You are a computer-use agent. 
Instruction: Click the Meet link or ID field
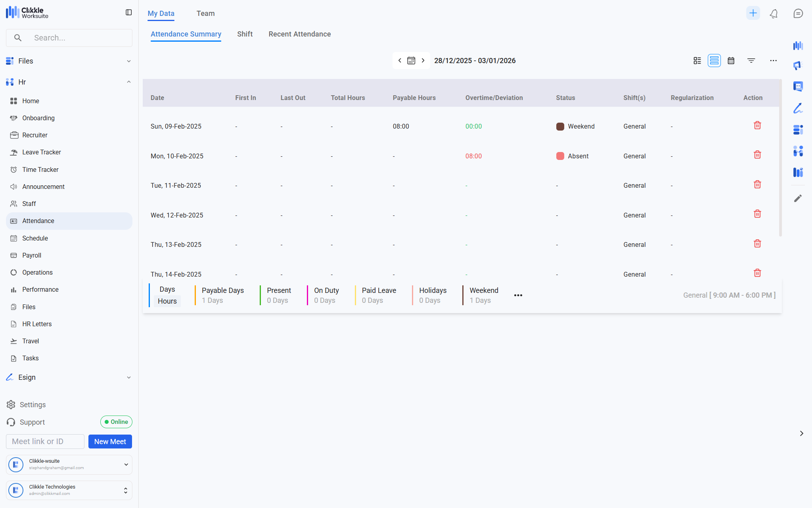click(45, 441)
